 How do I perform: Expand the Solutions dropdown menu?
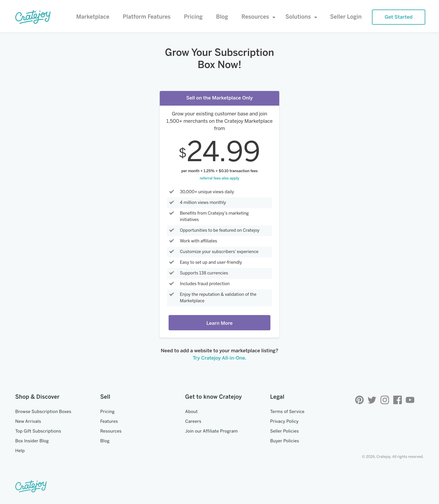click(x=301, y=17)
